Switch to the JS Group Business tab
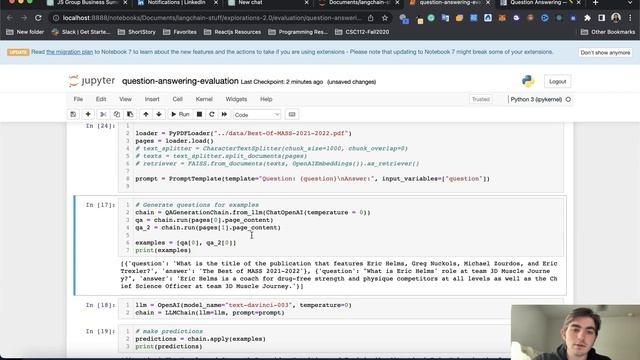 86,3
